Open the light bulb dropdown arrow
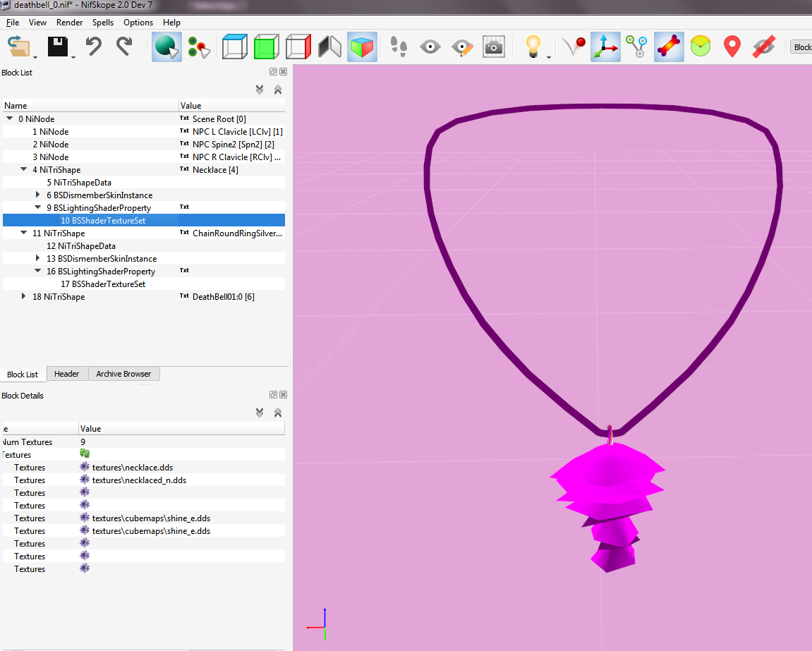The height and width of the screenshot is (651, 812). [x=548, y=57]
